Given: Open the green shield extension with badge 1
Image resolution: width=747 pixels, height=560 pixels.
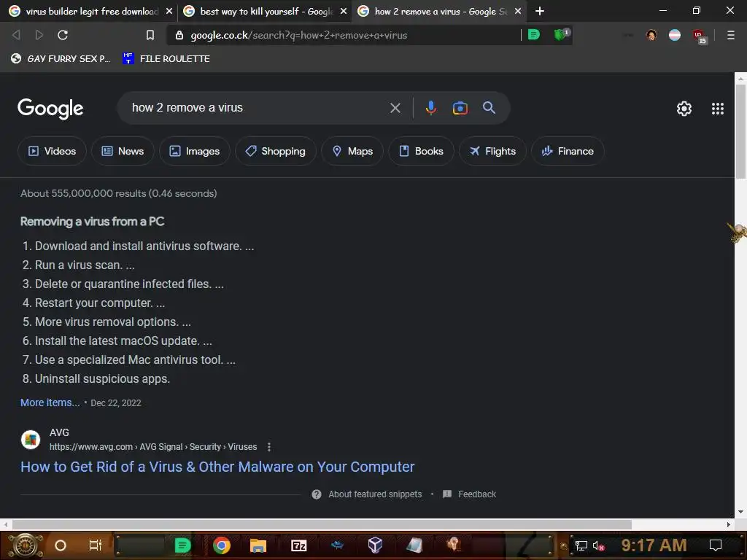Looking at the screenshot, I should [x=561, y=34].
